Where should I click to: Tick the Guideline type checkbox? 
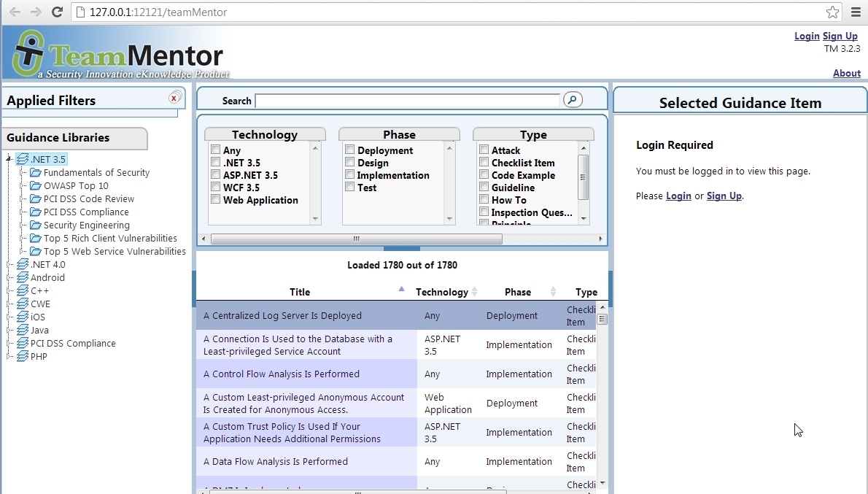(x=484, y=188)
